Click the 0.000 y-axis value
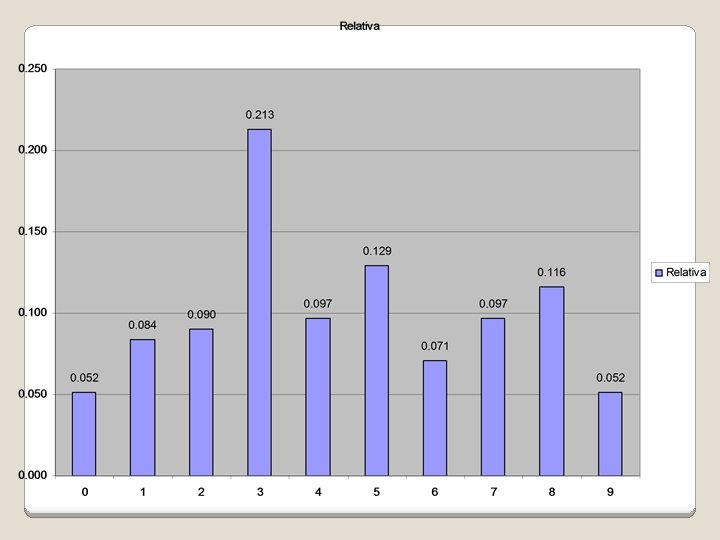This screenshot has height=540, width=720. point(33,475)
